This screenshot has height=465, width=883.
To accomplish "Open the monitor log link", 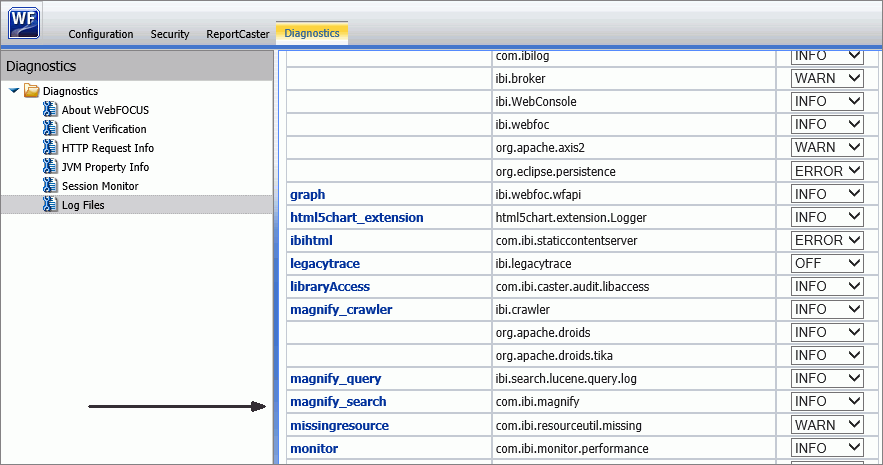I will [314, 449].
